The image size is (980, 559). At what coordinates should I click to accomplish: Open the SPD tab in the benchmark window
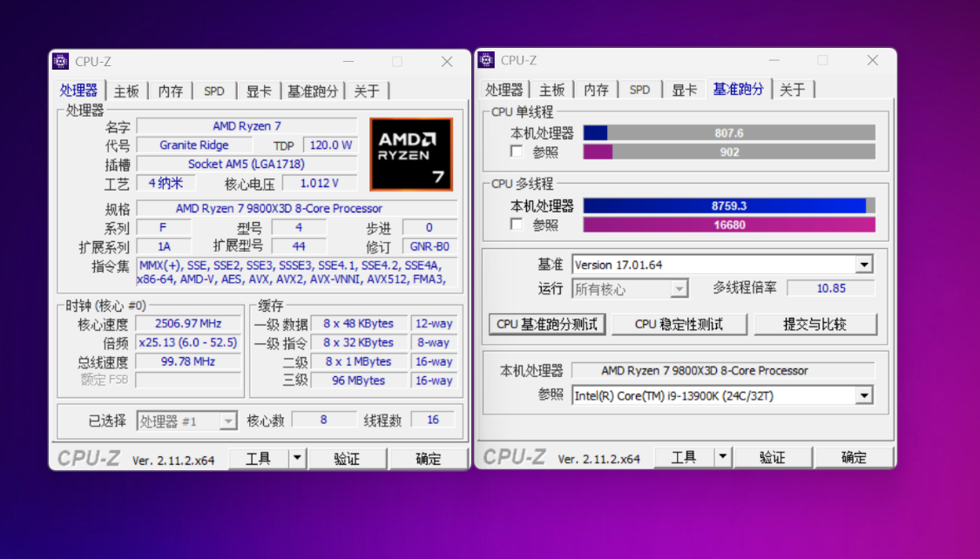tap(639, 90)
